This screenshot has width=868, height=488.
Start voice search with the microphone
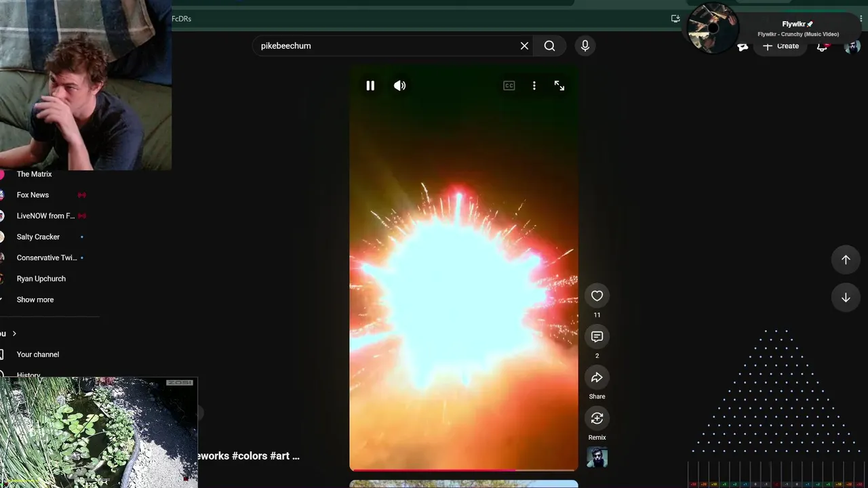point(585,46)
